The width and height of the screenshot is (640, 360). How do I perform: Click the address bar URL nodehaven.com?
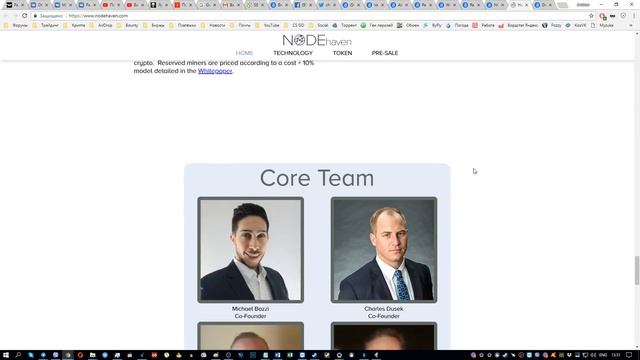coord(98,16)
